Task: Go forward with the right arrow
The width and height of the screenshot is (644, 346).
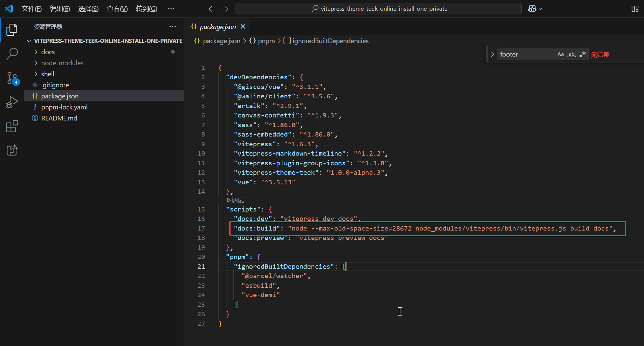Action: click(225, 9)
